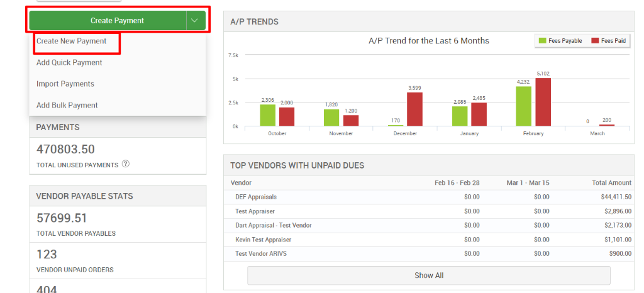
Task: Open DEF Appraisals vendor row
Action: pyautogui.click(x=429, y=197)
